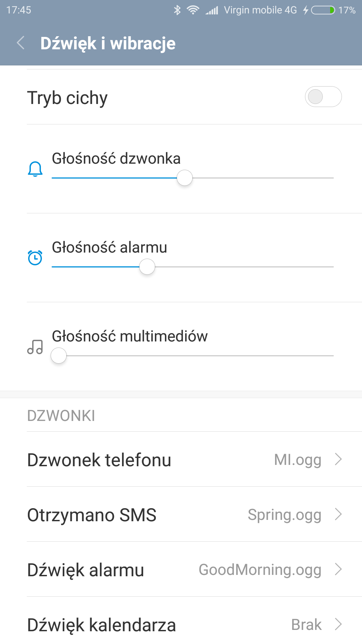Select the GoodMorning.ogg alarm sound value

260,570
